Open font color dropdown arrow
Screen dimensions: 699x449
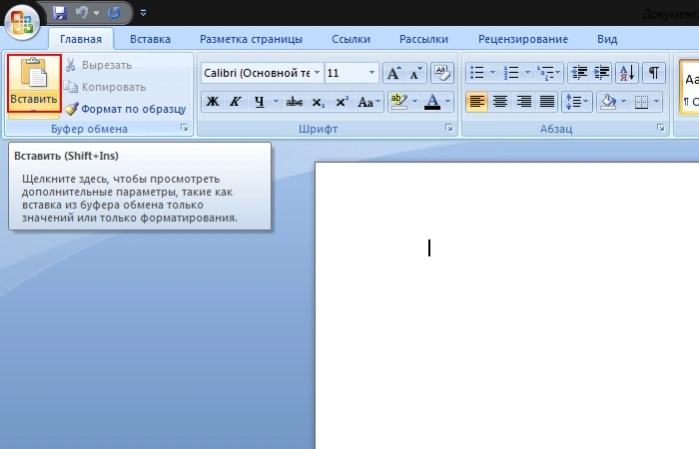point(448,102)
